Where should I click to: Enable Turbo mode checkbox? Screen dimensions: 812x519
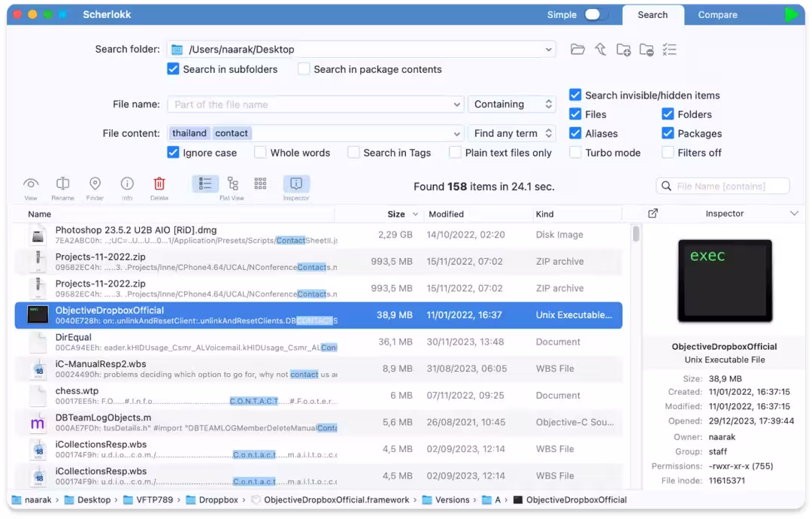pyautogui.click(x=575, y=152)
